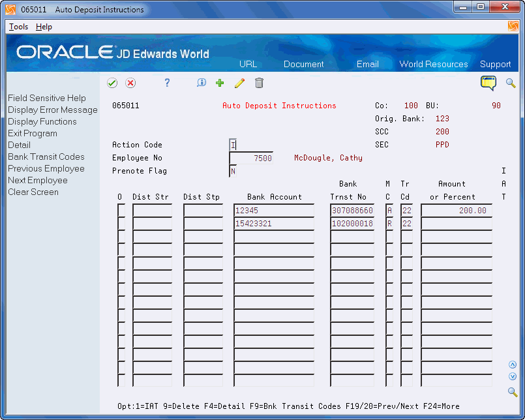Open the Email header link
This screenshot has height=420, width=525.
[x=368, y=64]
